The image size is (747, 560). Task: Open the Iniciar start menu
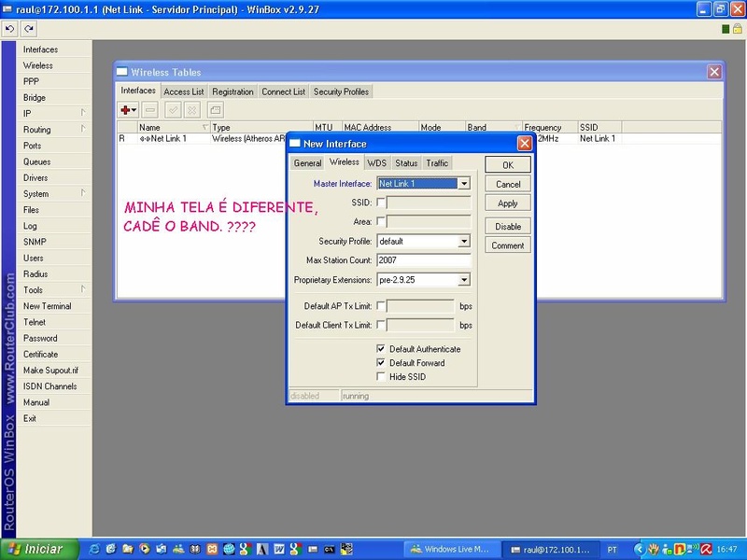pos(39,549)
